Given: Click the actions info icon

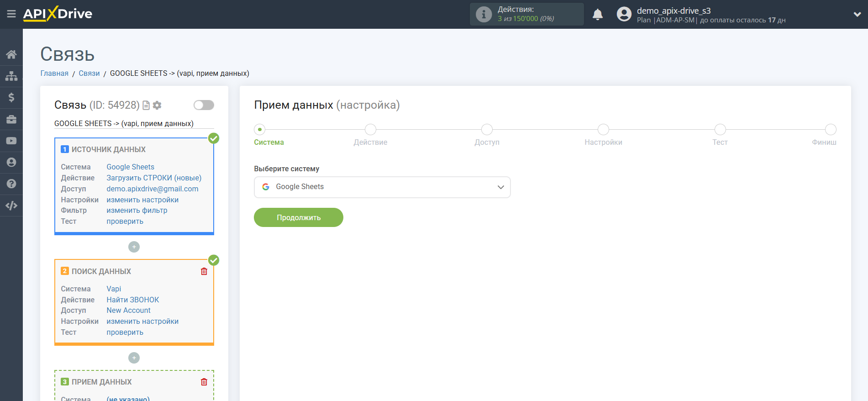Looking at the screenshot, I should [x=484, y=14].
